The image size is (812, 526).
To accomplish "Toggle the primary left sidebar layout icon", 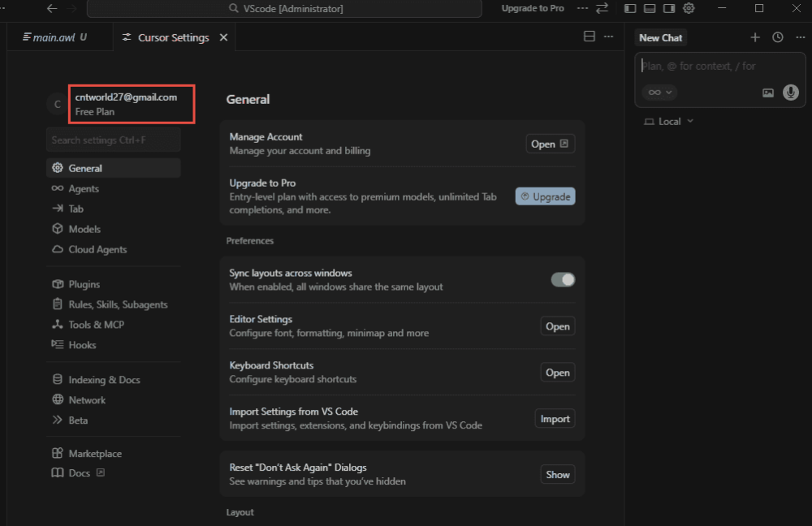I will pyautogui.click(x=630, y=8).
